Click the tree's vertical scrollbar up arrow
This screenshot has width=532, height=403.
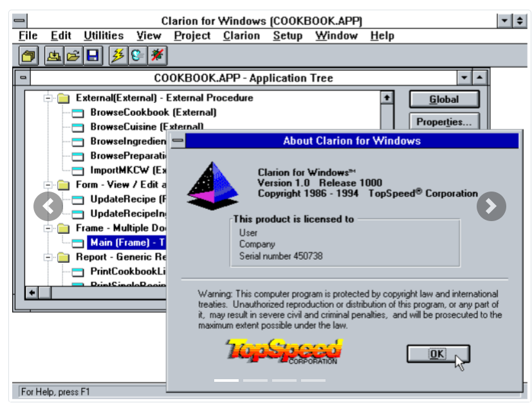(x=387, y=98)
